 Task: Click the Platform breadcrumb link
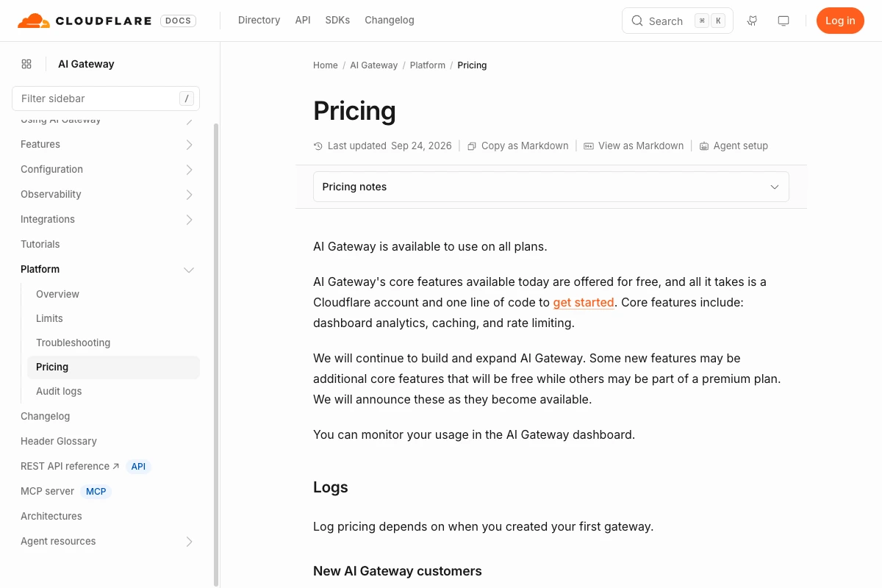pyautogui.click(x=428, y=65)
